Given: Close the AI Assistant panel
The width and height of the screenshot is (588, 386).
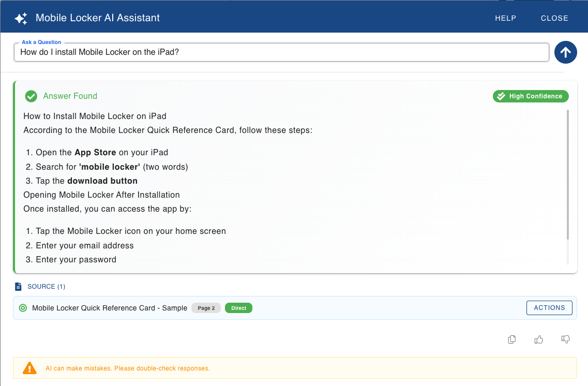Looking at the screenshot, I should (554, 18).
